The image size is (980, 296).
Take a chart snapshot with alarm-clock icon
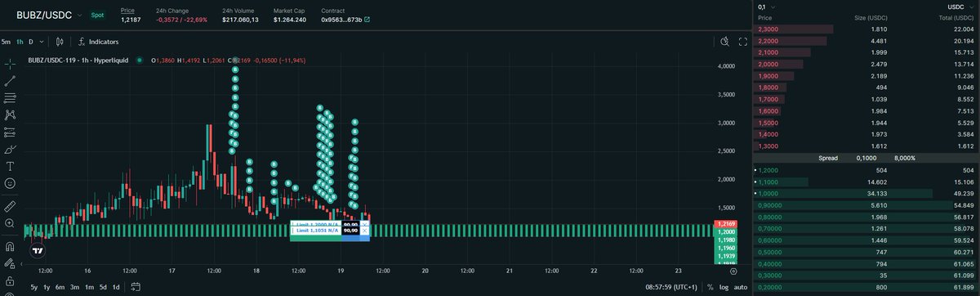[725, 41]
